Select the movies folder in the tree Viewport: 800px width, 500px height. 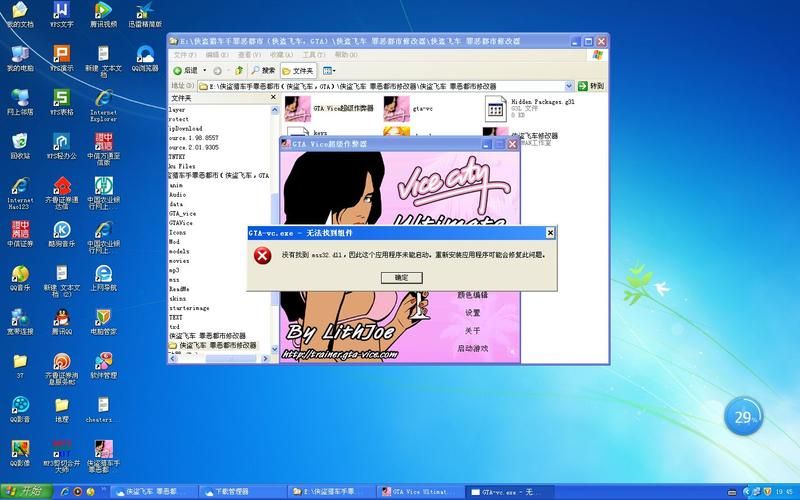click(179, 260)
